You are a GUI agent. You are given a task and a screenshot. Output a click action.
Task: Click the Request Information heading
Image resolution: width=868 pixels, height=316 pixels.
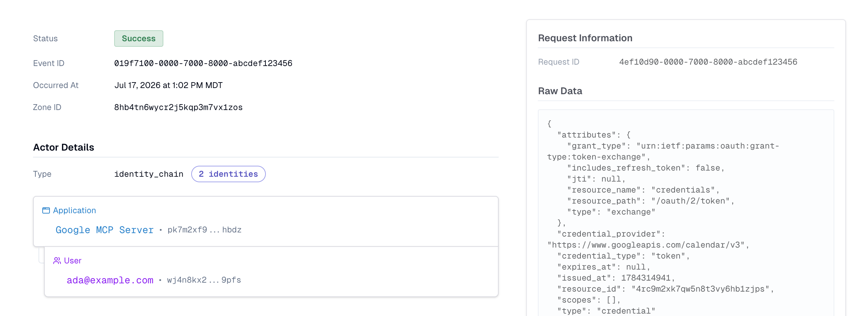click(x=585, y=38)
